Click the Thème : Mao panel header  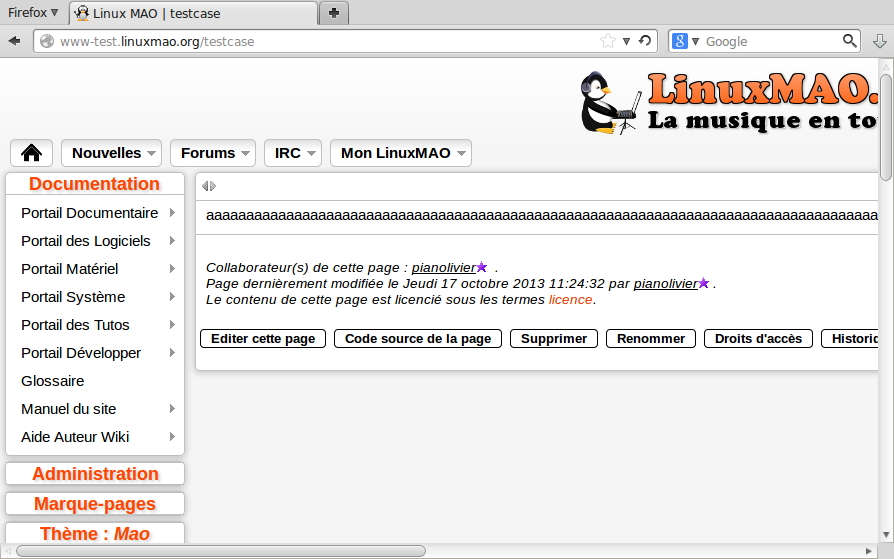point(95,533)
